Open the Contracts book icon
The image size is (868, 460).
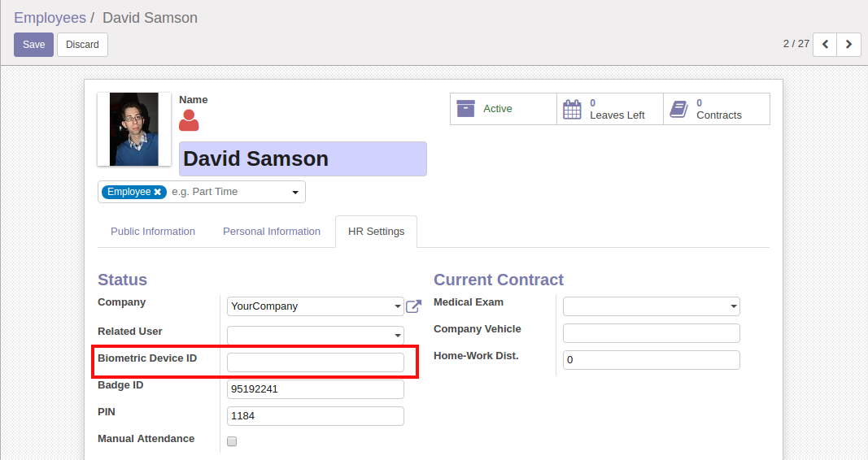click(678, 109)
